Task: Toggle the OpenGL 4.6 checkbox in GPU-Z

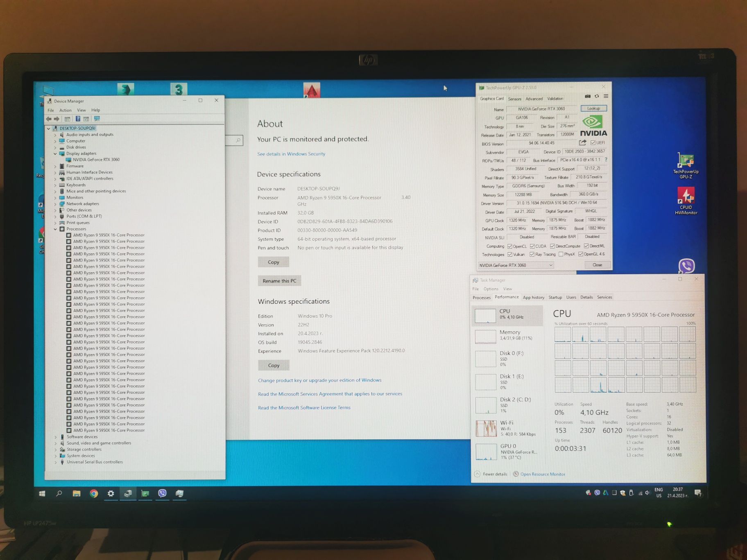Action: pyautogui.click(x=581, y=254)
